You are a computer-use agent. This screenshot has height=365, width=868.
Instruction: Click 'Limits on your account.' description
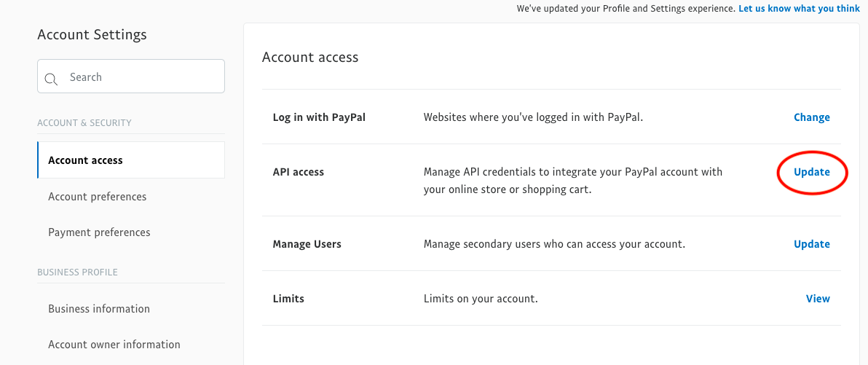481,299
